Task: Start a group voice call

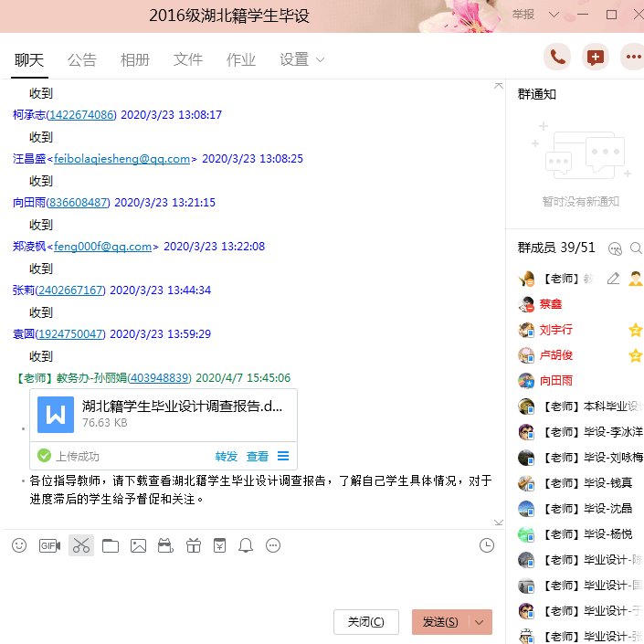Action: pos(557,57)
